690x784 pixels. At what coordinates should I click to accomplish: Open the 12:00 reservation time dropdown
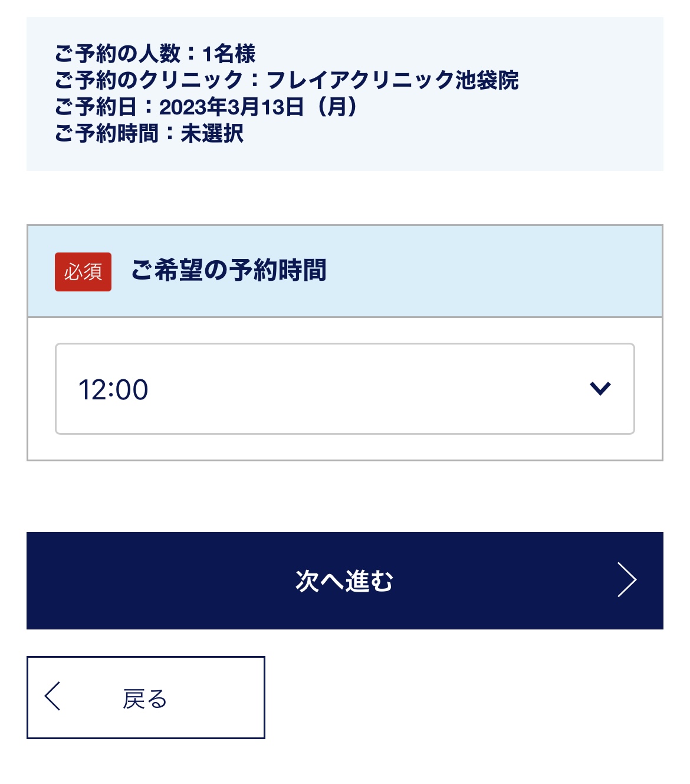[344, 389]
